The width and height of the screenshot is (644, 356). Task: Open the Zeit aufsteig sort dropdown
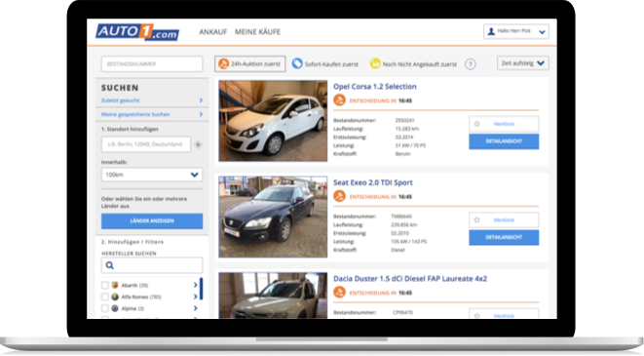point(523,63)
